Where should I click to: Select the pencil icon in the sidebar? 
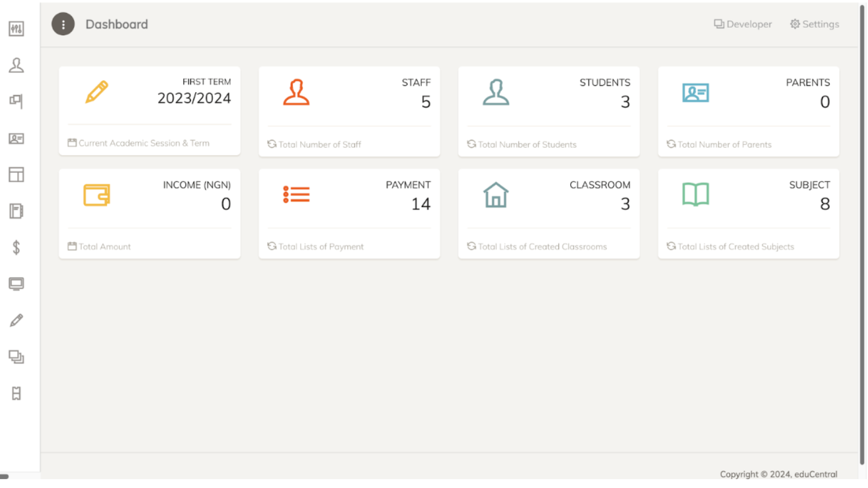point(17,320)
